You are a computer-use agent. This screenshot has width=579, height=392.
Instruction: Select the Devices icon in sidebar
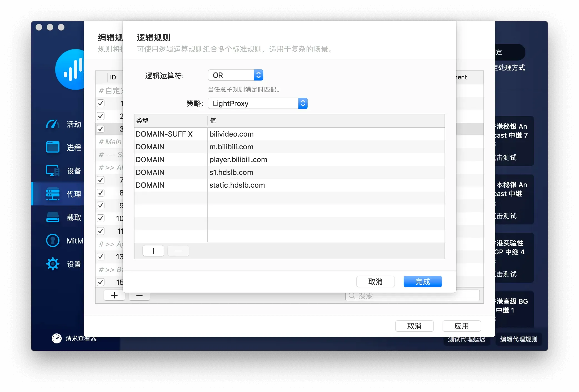[x=53, y=170]
